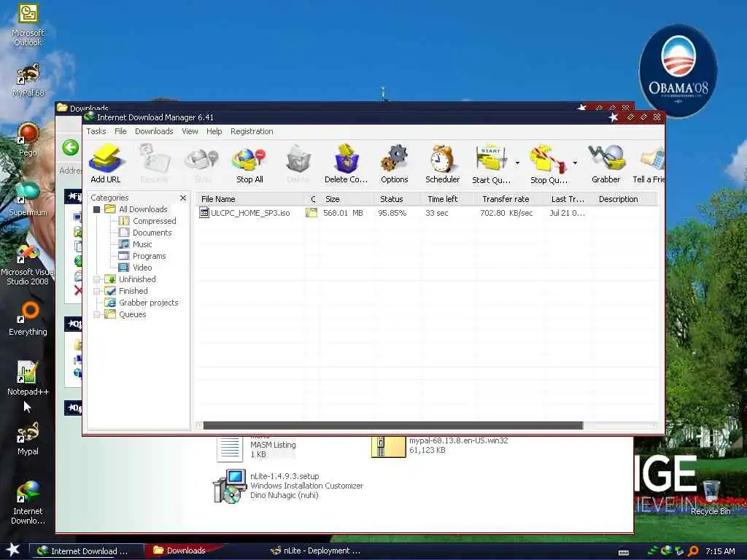This screenshot has width=747, height=560.
Task: Select Music category
Action: coord(136,244)
